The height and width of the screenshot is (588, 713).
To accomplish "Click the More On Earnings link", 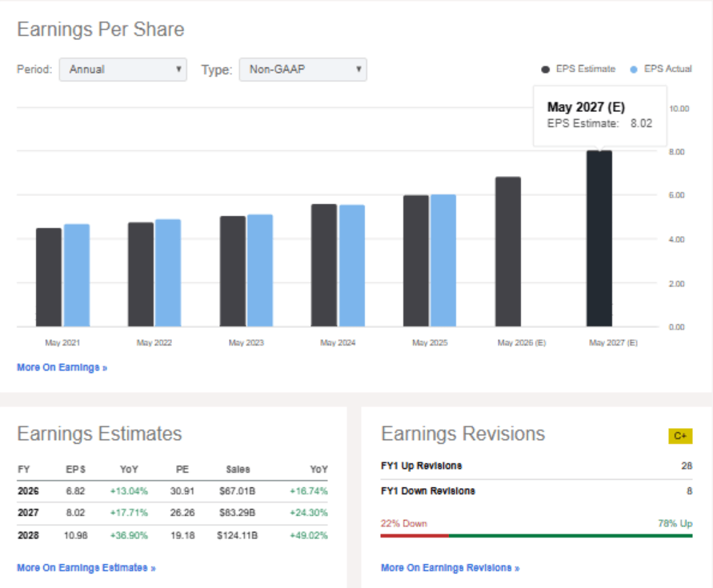I will click(x=62, y=367).
